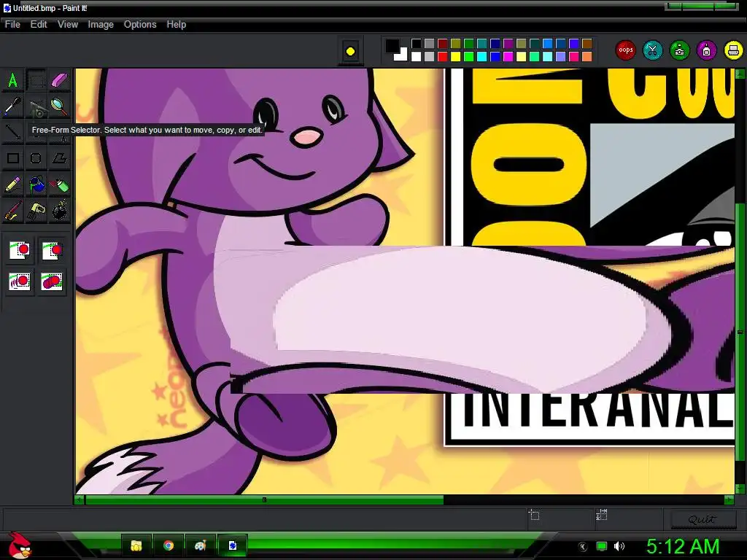Click the horizontal scrollbar right arrow

(x=729, y=500)
